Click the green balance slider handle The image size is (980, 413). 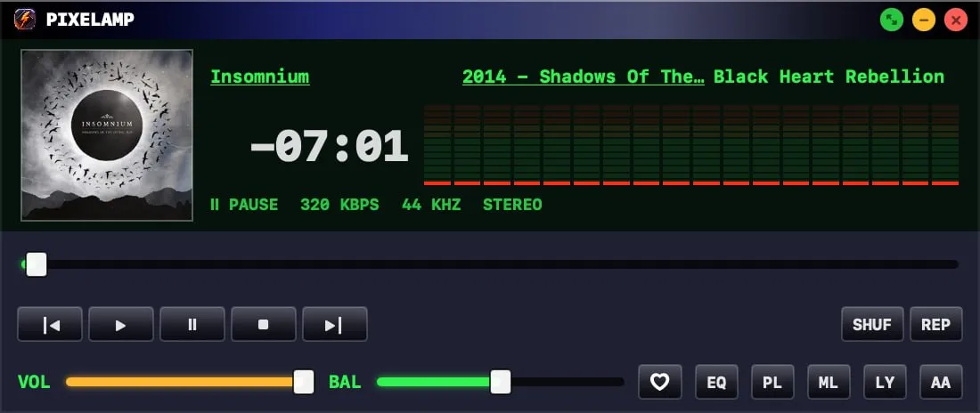500,382
